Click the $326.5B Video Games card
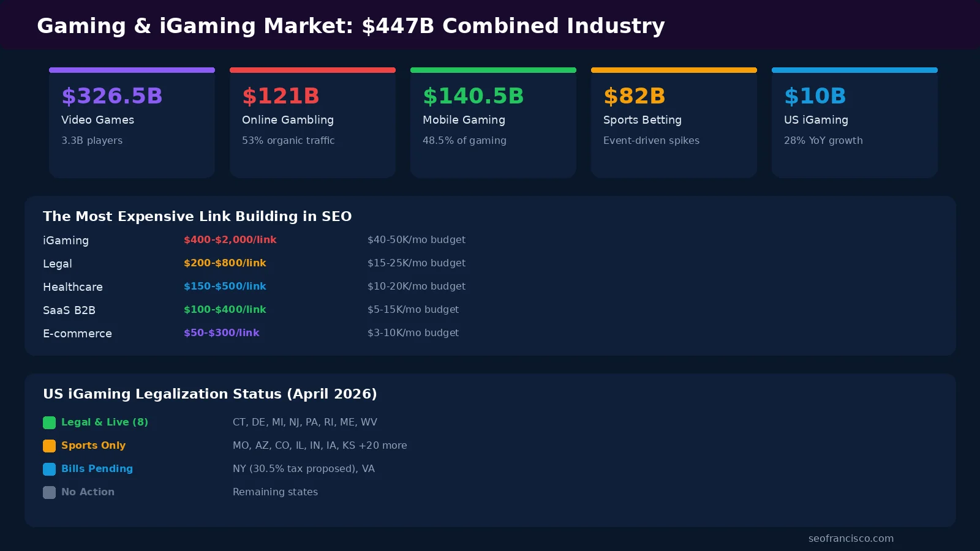The image size is (980, 551). tap(131, 121)
